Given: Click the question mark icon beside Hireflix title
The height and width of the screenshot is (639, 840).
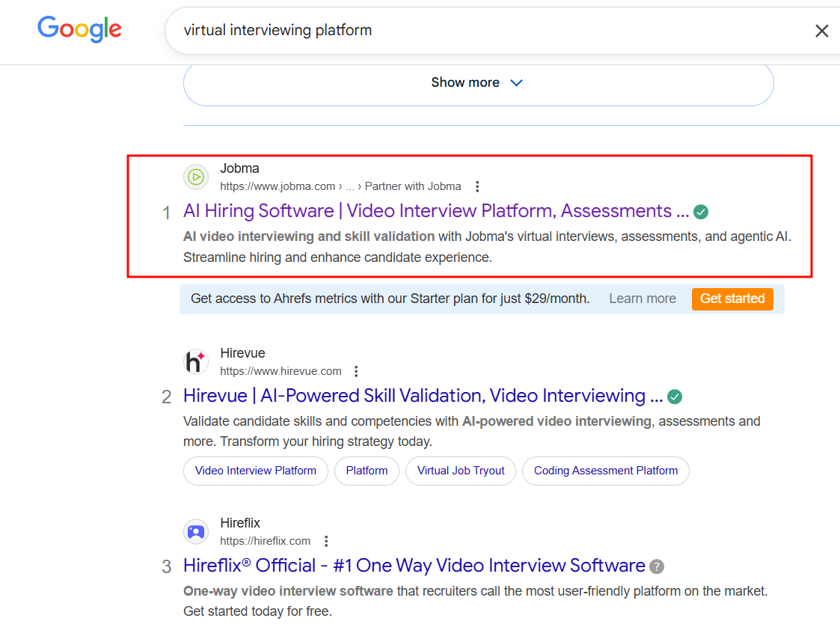Looking at the screenshot, I should [657, 566].
